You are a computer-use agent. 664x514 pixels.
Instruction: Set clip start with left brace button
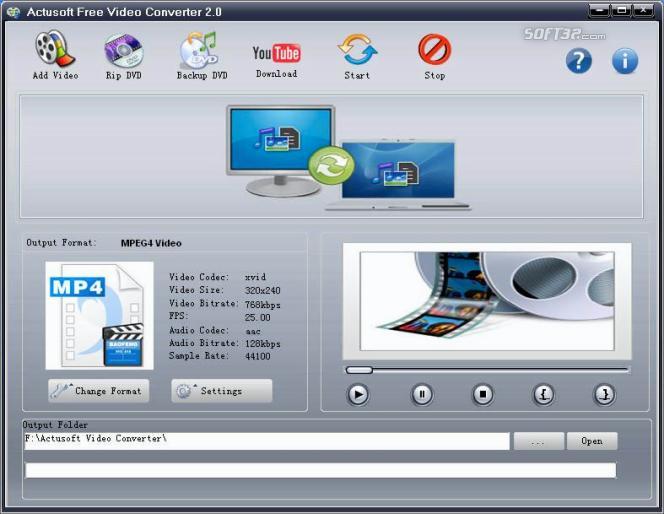coord(544,395)
